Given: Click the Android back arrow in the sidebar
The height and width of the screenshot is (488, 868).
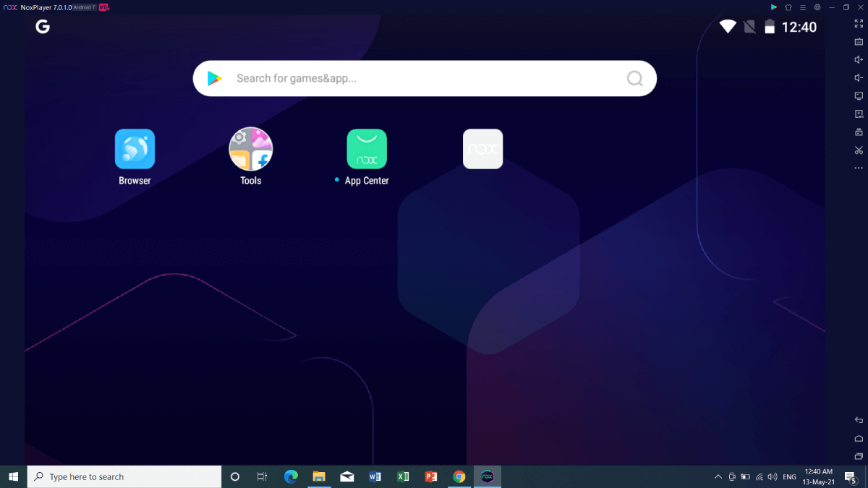Looking at the screenshot, I should (859, 420).
